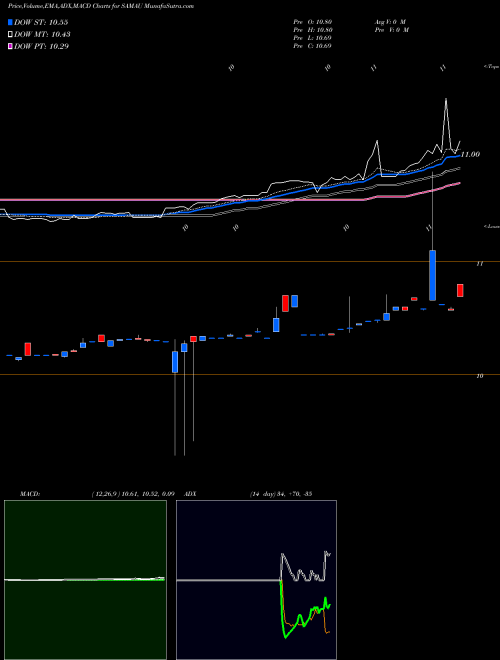The height and width of the screenshot is (660, 500).
Task: Click the last red candlestick at chart right end
Action: [x=460, y=290]
